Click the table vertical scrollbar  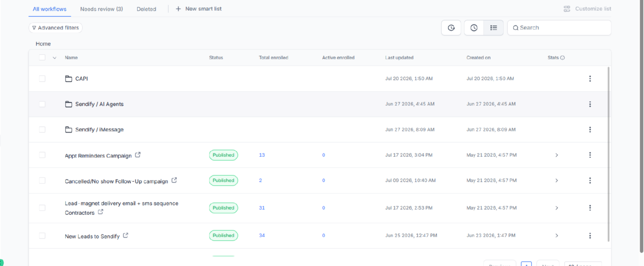click(608, 154)
